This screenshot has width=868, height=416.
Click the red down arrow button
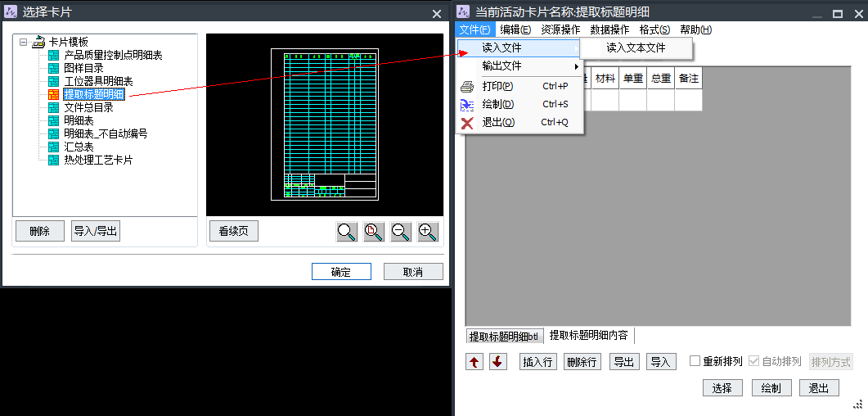(x=498, y=362)
